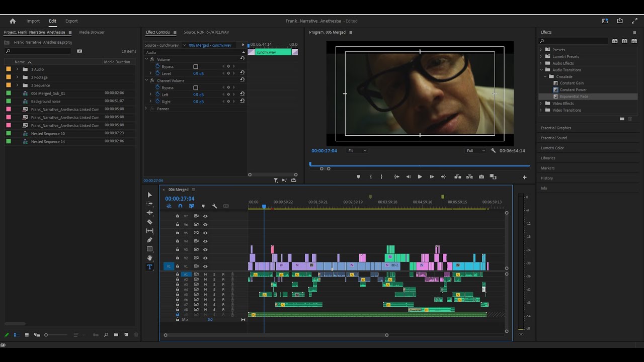Open timeline display settings wrench
This screenshot has height=362, width=644.
[x=214, y=206]
